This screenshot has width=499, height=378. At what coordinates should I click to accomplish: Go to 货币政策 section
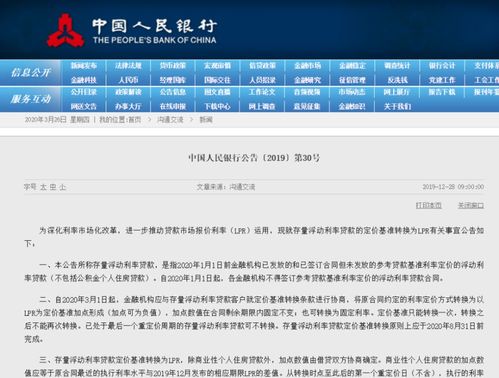coord(173,66)
